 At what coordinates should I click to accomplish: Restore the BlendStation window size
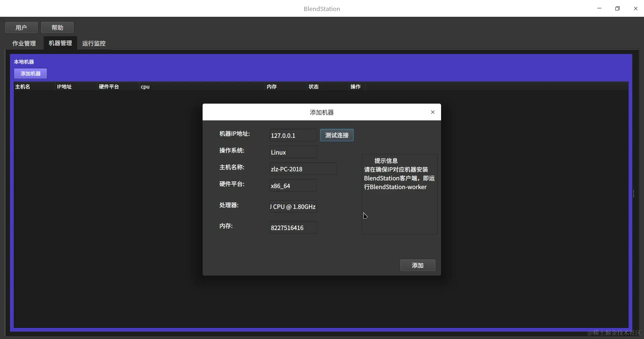(618, 8)
